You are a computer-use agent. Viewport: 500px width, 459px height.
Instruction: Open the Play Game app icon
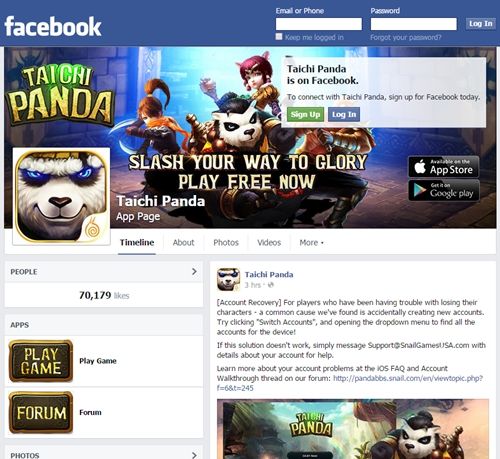(x=41, y=361)
